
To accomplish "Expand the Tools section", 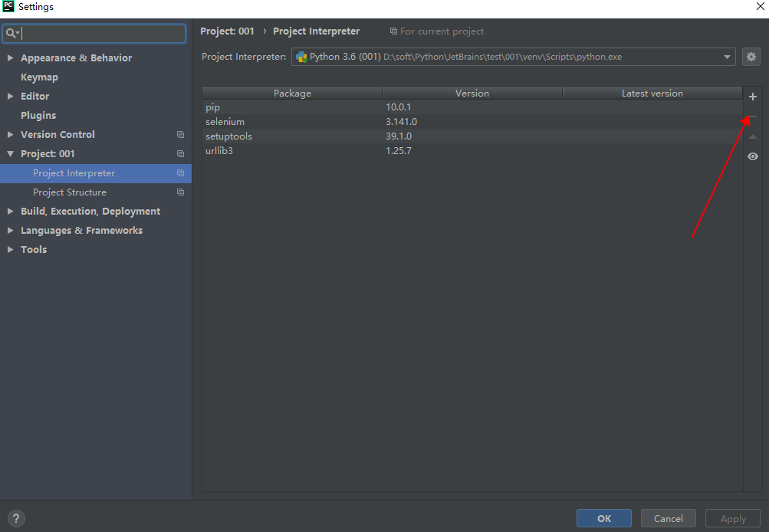I will (x=10, y=250).
